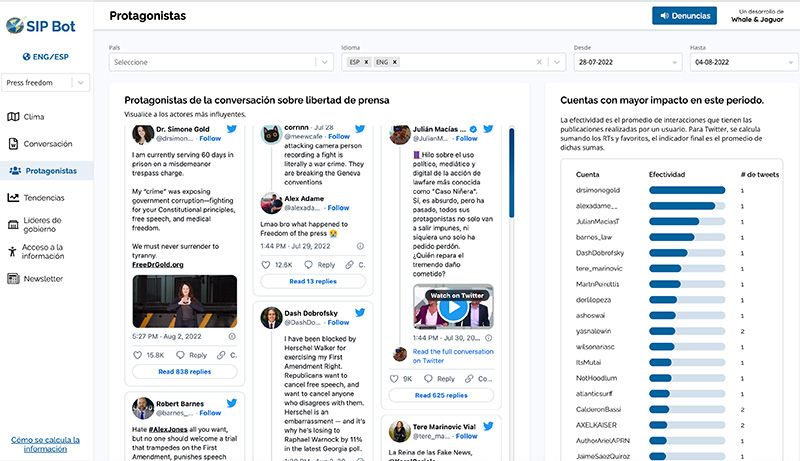The height and width of the screenshot is (461, 800).
Task: Open the Clima map icon in sidebar
Action: click(x=13, y=117)
